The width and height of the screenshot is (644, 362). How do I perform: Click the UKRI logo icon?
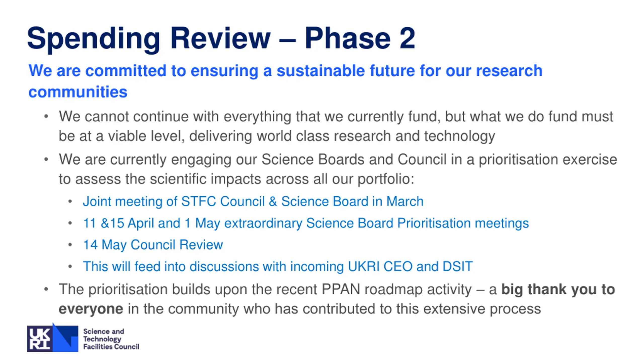click(53, 338)
